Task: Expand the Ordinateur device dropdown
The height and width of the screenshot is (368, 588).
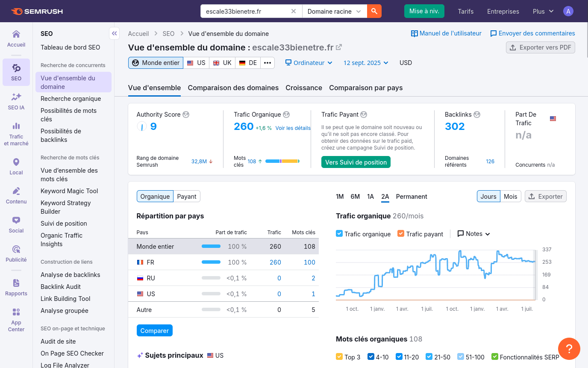Action: [x=309, y=63]
